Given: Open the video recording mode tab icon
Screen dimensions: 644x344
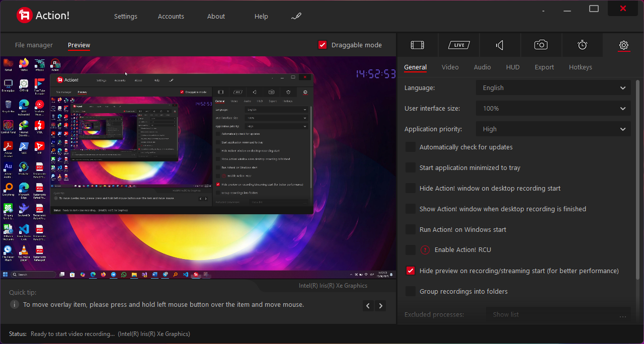Looking at the screenshot, I should pyautogui.click(x=417, y=45).
